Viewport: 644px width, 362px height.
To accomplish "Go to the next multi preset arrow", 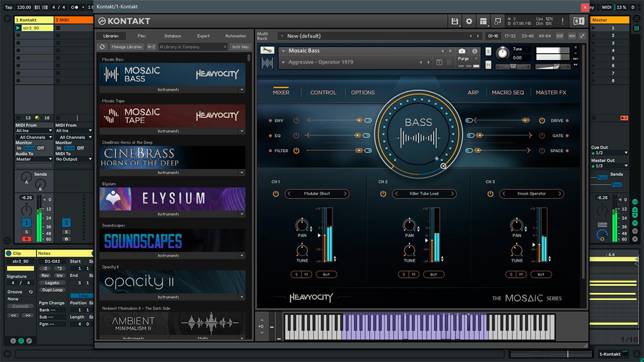I will click(479, 36).
